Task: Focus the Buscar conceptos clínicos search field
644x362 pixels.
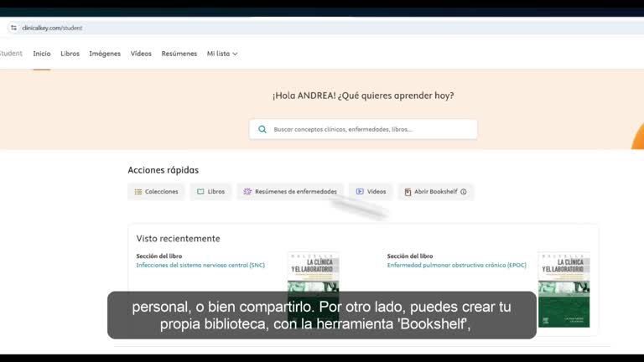Action: point(363,129)
